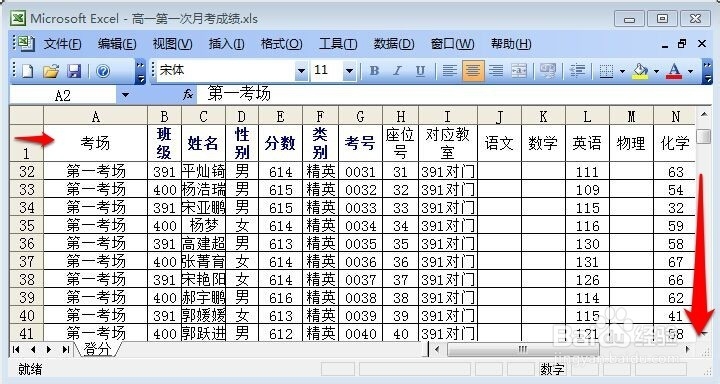720x384 pixels.
Task: Save the workbook with the floppy disk icon
Action: click(x=74, y=71)
